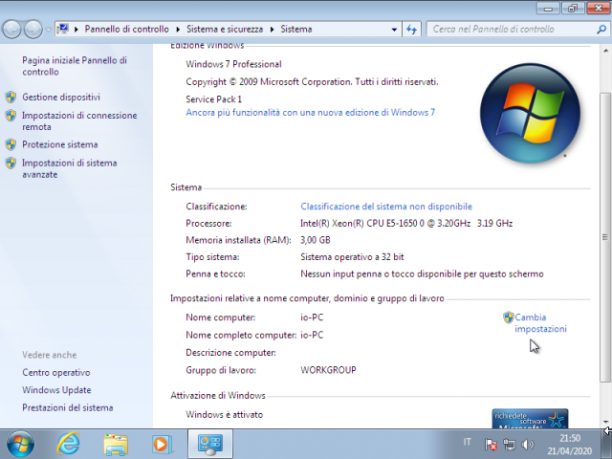612x459 pixels.
Task: Select Sistema breadcrumb in address bar
Action: (x=296, y=29)
